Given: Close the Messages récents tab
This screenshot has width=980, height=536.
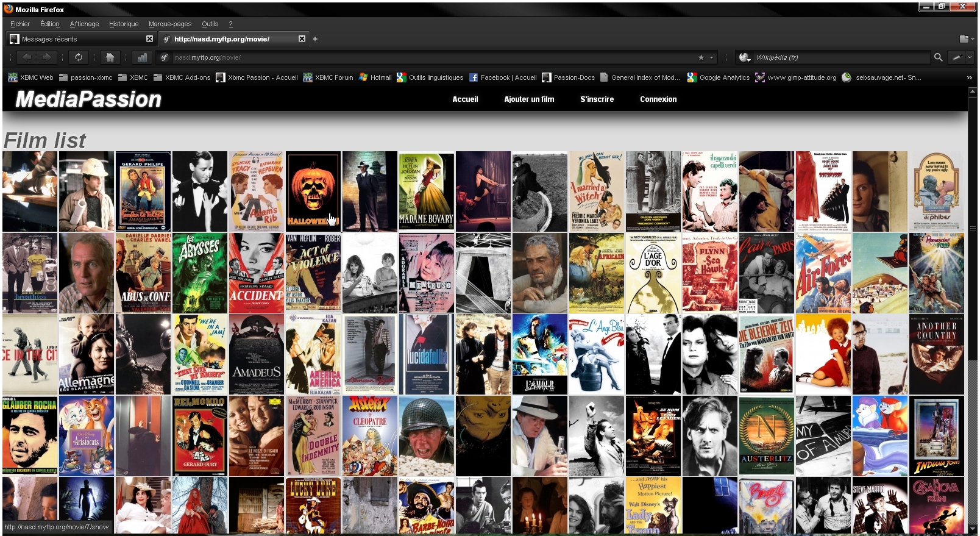Looking at the screenshot, I should [149, 39].
